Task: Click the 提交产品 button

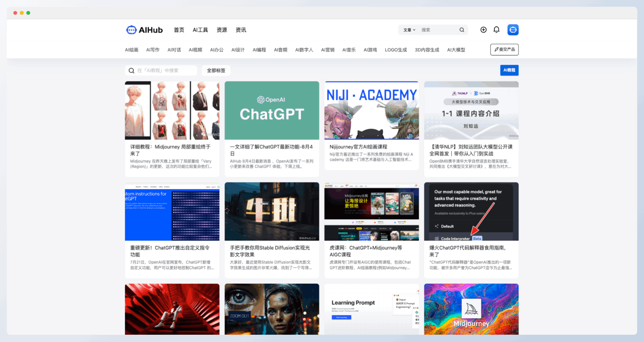Action: (504, 49)
